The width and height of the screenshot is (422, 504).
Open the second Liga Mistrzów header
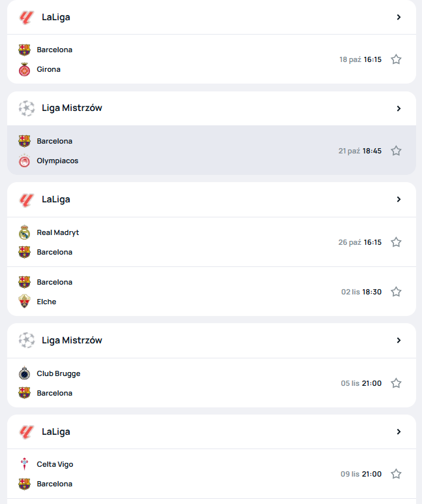pyautogui.click(x=72, y=340)
